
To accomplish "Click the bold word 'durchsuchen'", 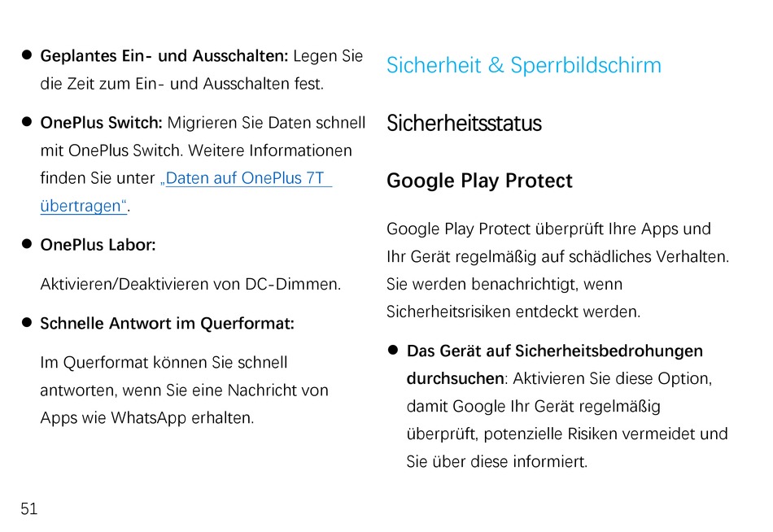I will 455,378.
